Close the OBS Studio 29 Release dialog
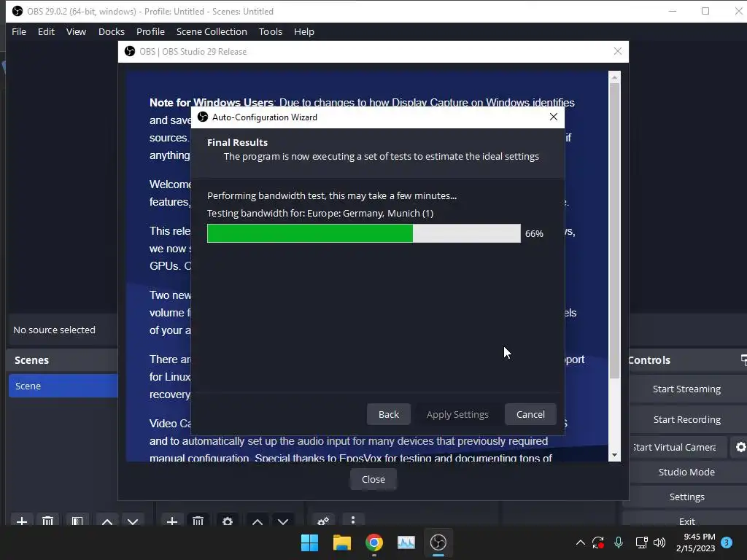This screenshot has height=560, width=747. 373,479
